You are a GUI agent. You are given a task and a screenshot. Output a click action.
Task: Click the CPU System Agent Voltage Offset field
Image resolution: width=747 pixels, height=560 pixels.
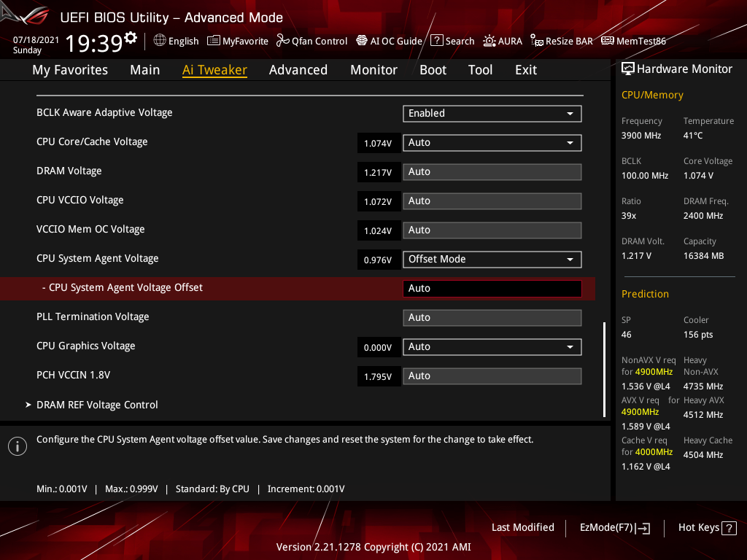coord(492,288)
